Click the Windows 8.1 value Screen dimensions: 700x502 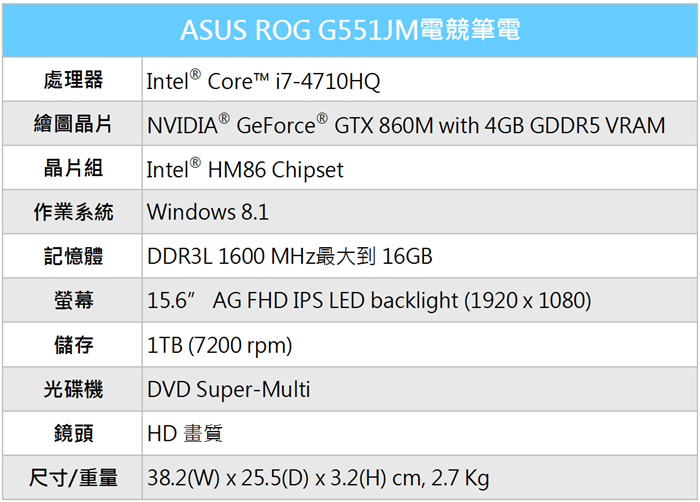[x=208, y=213]
